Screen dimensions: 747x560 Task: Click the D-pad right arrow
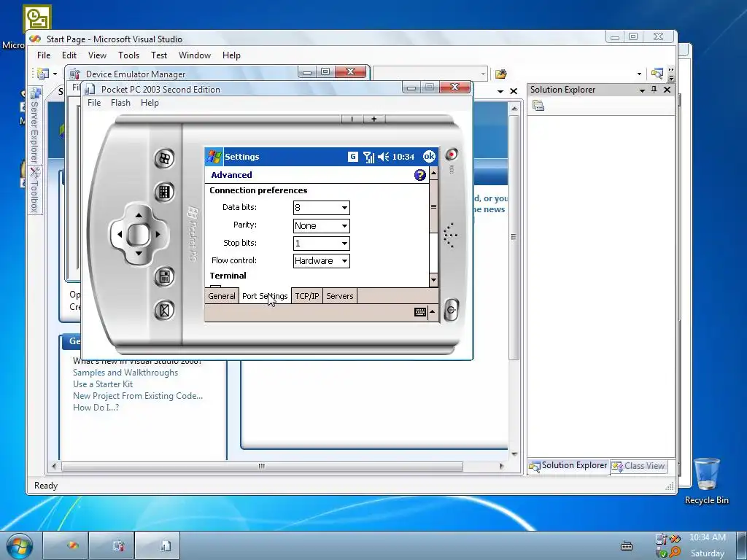pos(158,234)
